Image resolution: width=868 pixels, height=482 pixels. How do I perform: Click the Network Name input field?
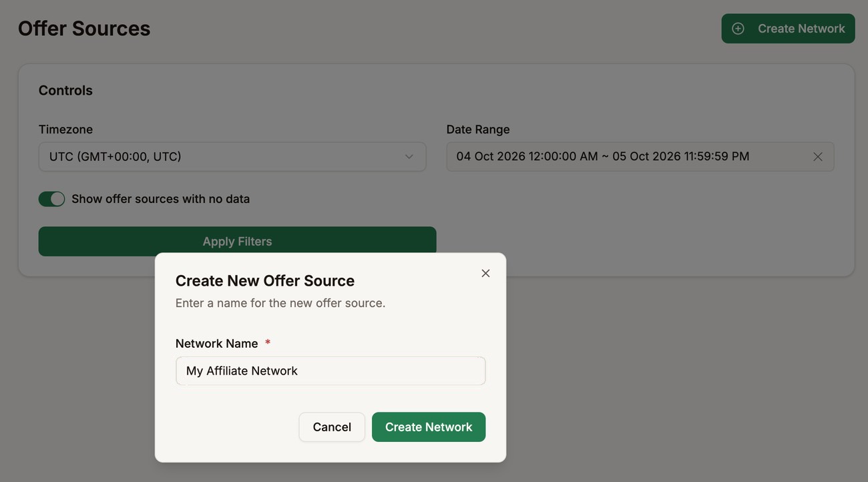(x=331, y=371)
